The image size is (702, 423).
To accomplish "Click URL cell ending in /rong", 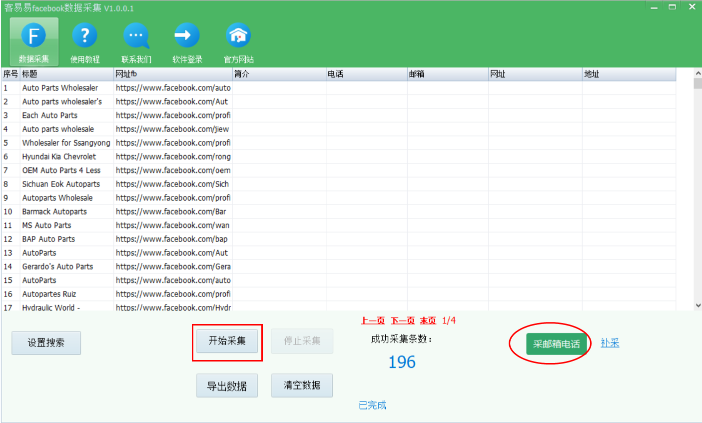I will pos(173,157).
